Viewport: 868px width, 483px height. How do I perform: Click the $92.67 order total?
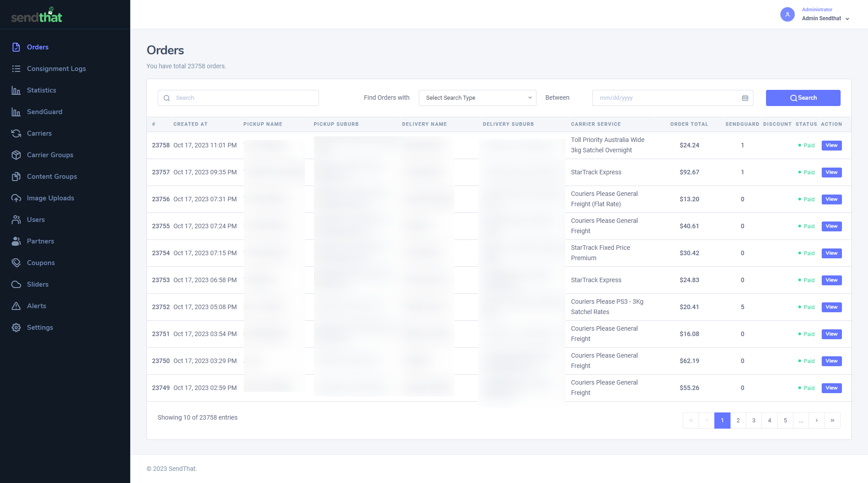[x=689, y=173]
